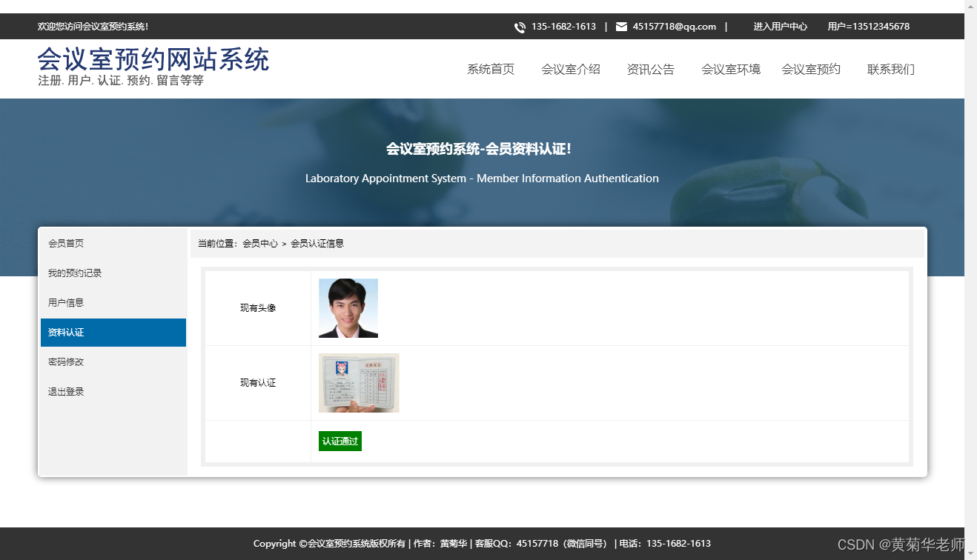Screen dimensions: 977x560
Task: Click the 进入用户中心 link
Action: pos(781,27)
